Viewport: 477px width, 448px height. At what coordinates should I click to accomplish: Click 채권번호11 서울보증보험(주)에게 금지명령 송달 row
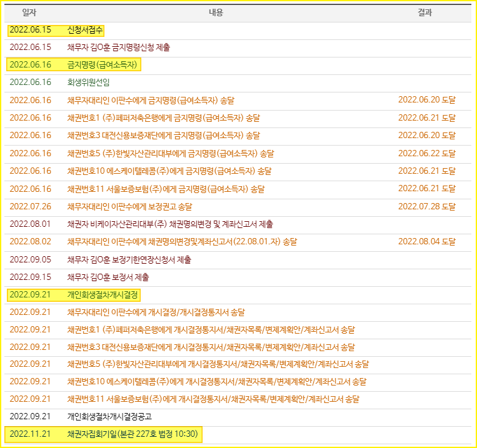point(238,189)
